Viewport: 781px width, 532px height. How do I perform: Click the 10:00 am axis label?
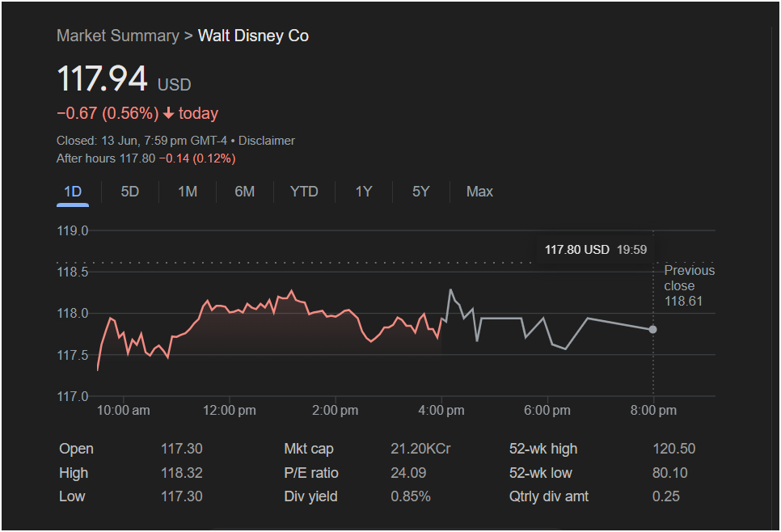click(x=123, y=411)
